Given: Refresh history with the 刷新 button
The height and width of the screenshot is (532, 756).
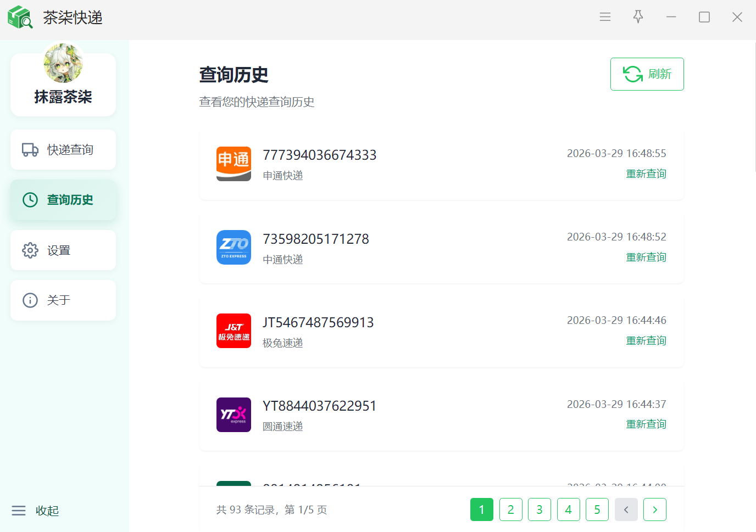Looking at the screenshot, I should pyautogui.click(x=647, y=74).
